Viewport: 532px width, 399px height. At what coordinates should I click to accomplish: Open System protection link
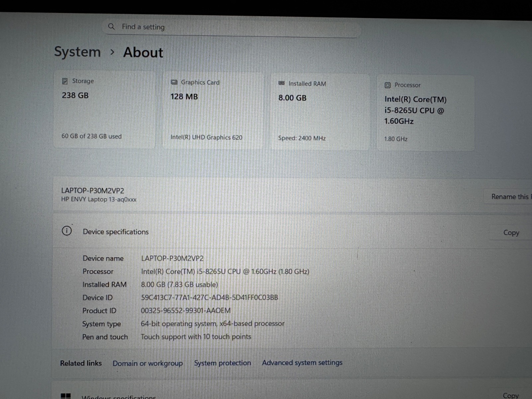tap(222, 363)
